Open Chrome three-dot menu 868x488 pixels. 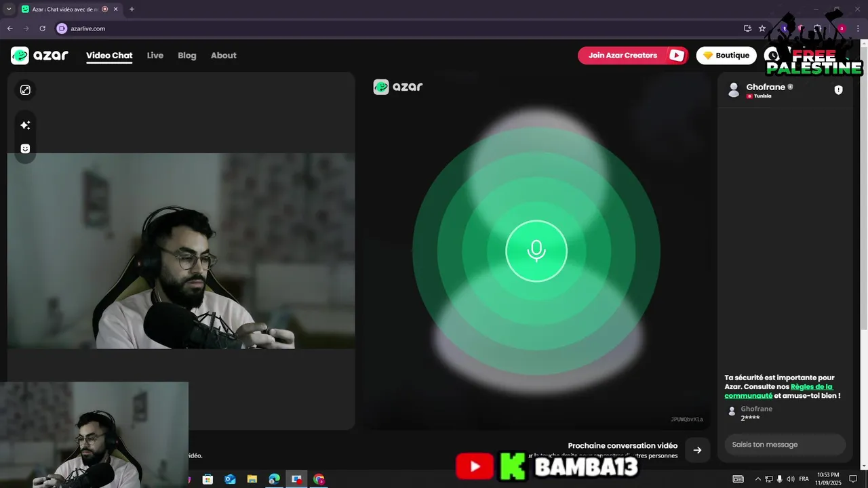[858, 28]
